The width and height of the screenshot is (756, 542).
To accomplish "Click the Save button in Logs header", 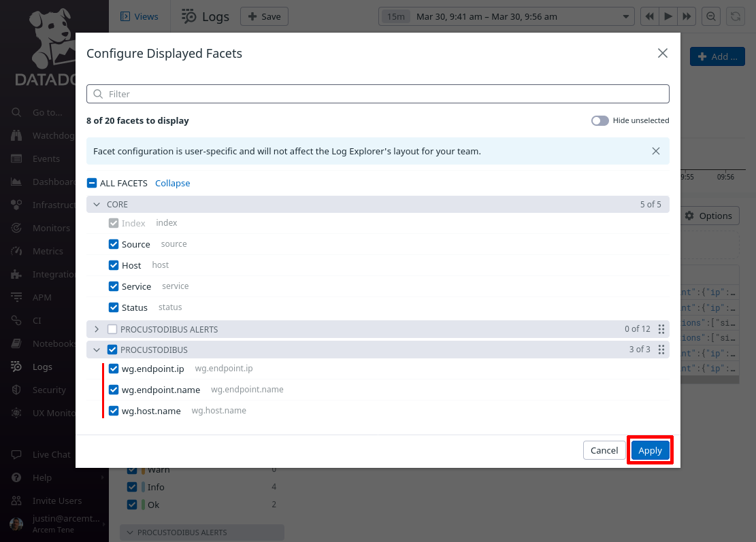I will 264,16.
